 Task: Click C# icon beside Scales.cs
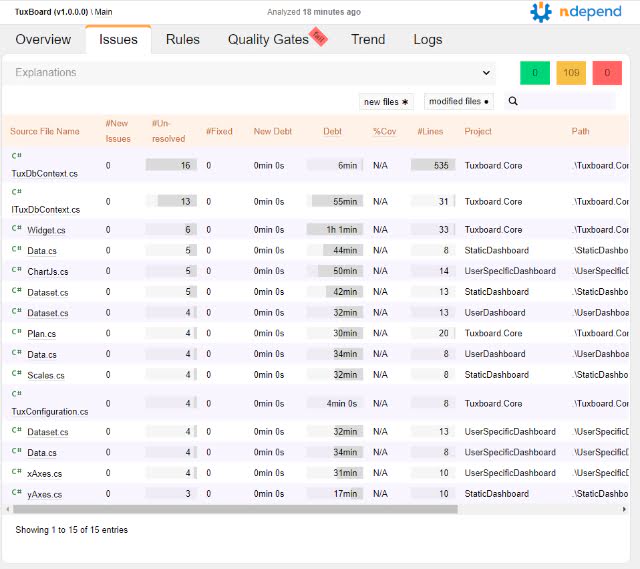(x=17, y=373)
